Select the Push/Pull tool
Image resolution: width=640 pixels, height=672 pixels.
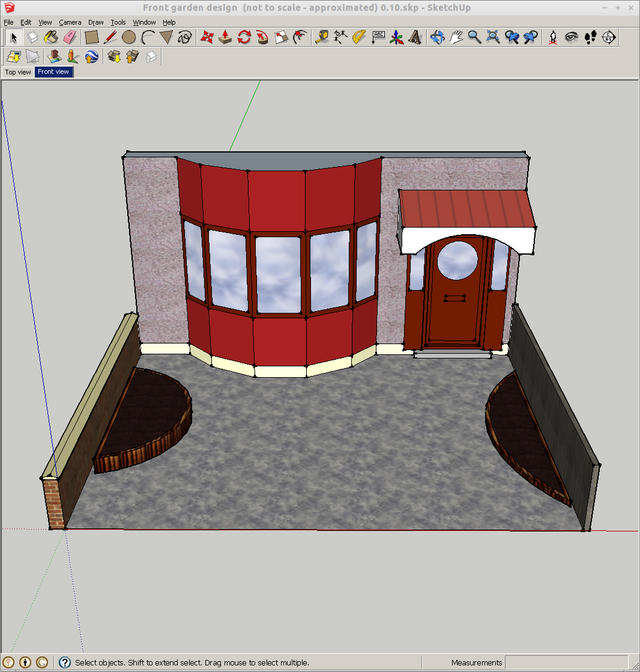click(225, 37)
